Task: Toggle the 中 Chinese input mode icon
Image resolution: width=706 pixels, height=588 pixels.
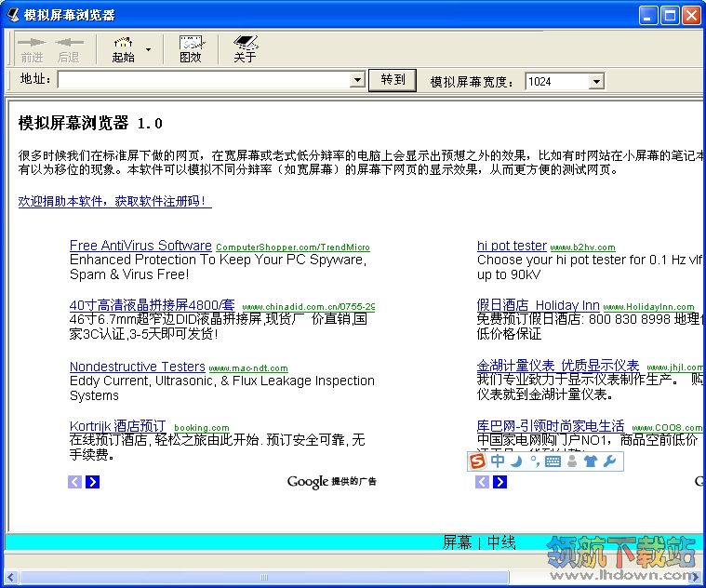Action: 498,461
